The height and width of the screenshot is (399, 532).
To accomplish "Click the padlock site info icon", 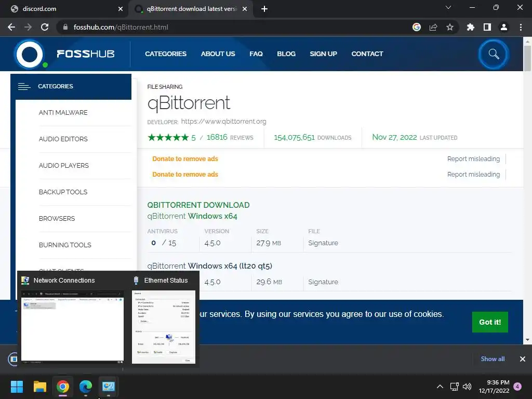I will click(x=65, y=27).
